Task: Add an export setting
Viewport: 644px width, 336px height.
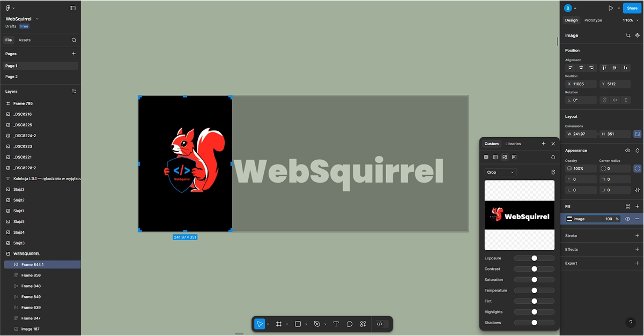Action: point(638,263)
